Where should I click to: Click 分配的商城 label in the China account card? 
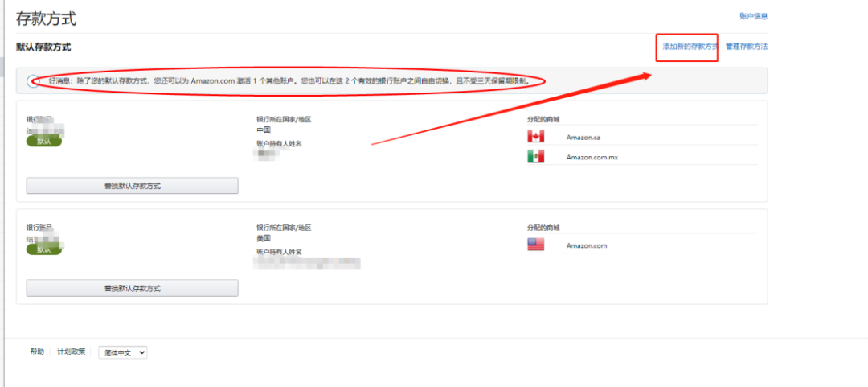point(543,120)
